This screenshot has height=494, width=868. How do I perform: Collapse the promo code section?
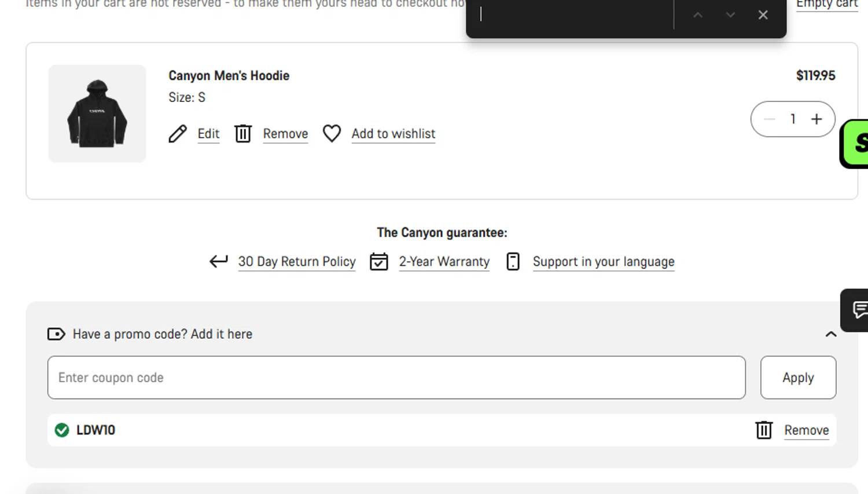(831, 334)
